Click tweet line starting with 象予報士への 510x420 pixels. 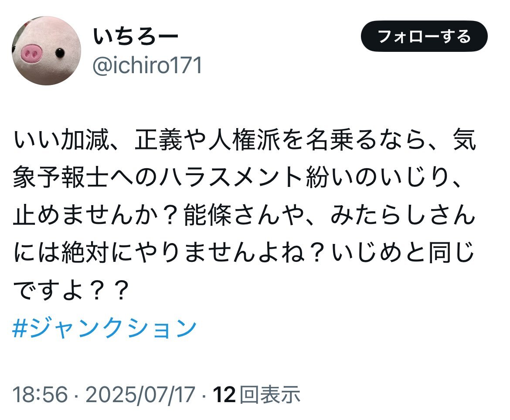[238, 177]
